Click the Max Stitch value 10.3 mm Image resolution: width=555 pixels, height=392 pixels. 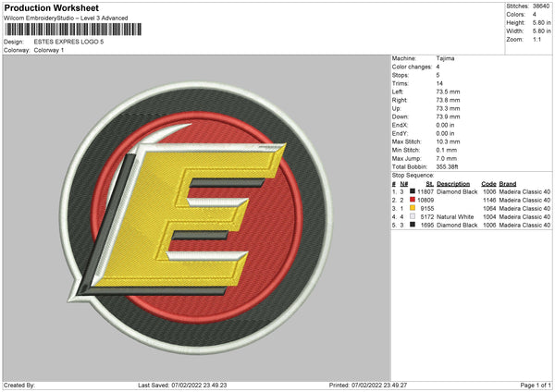(x=448, y=141)
